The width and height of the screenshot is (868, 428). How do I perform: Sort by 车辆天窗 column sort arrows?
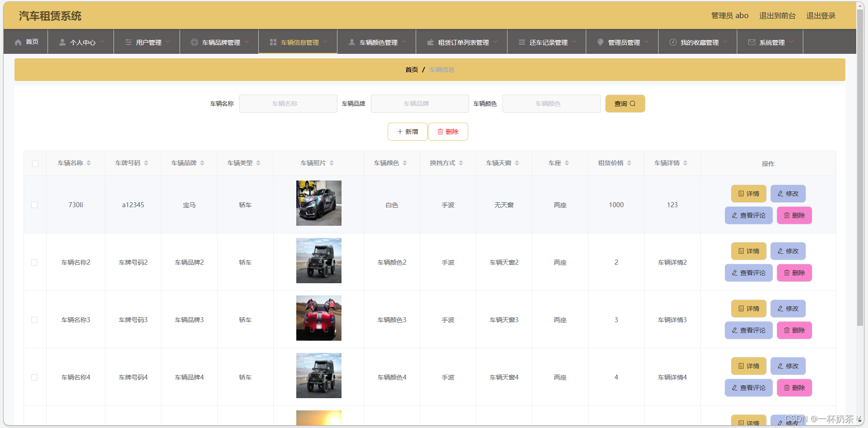pyautogui.click(x=517, y=163)
